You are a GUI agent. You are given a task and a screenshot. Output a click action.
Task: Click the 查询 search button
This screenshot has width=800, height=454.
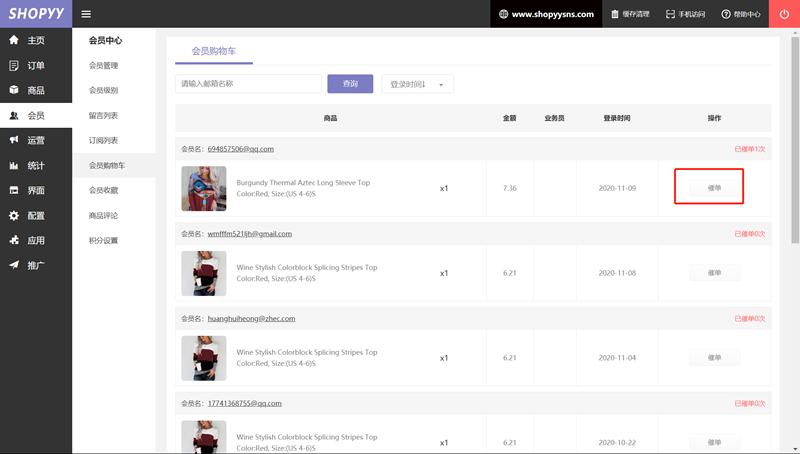tap(350, 84)
